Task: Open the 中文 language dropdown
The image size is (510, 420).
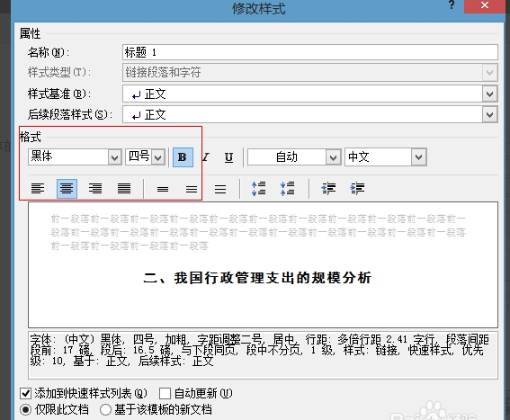Action: [418, 157]
